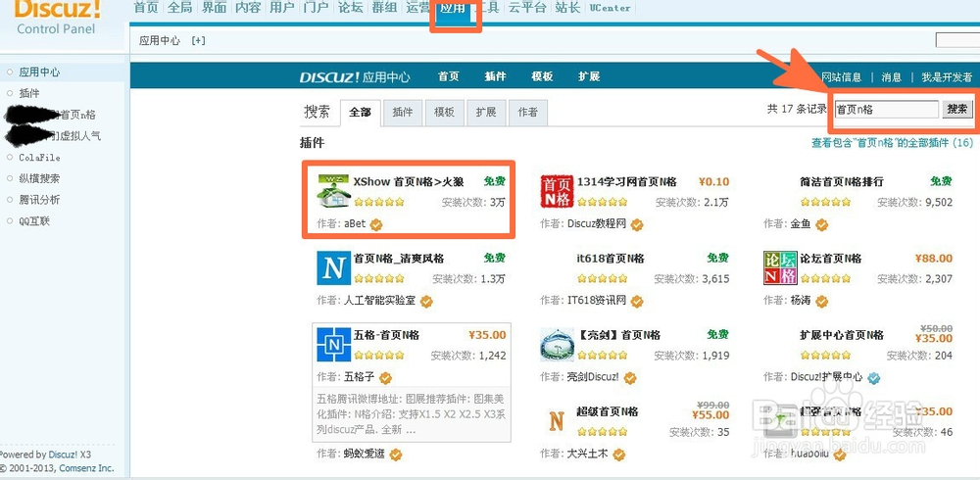Open the 1314学习网首页N格 plugin title

(627, 182)
